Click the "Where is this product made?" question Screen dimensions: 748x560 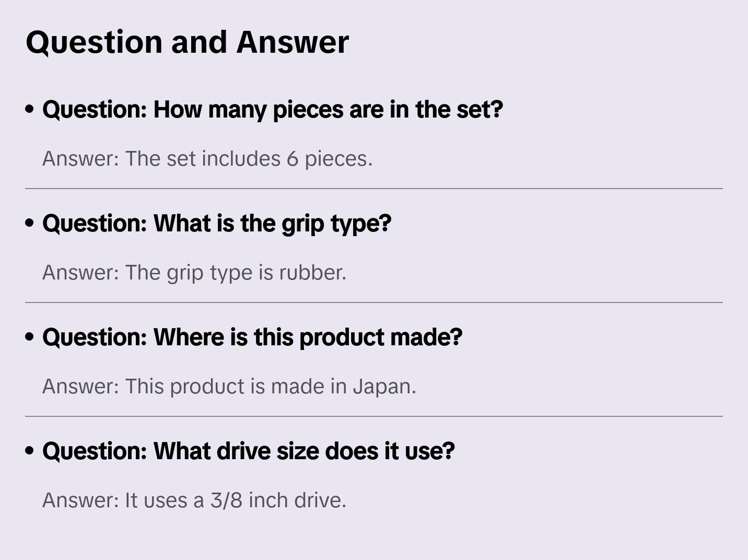click(252, 337)
